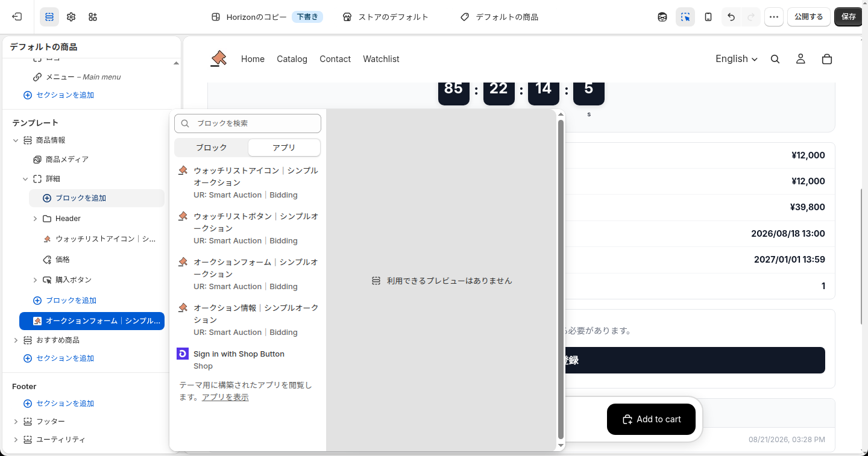
Task: Click the preview-as-customer face icon
Action: point(662,17)
